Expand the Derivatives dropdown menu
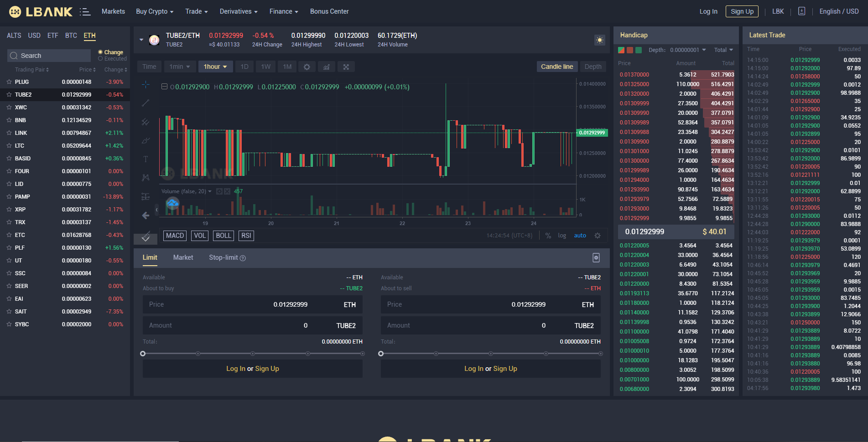Viewport: 868px width, 442px height. click(239, 11)
